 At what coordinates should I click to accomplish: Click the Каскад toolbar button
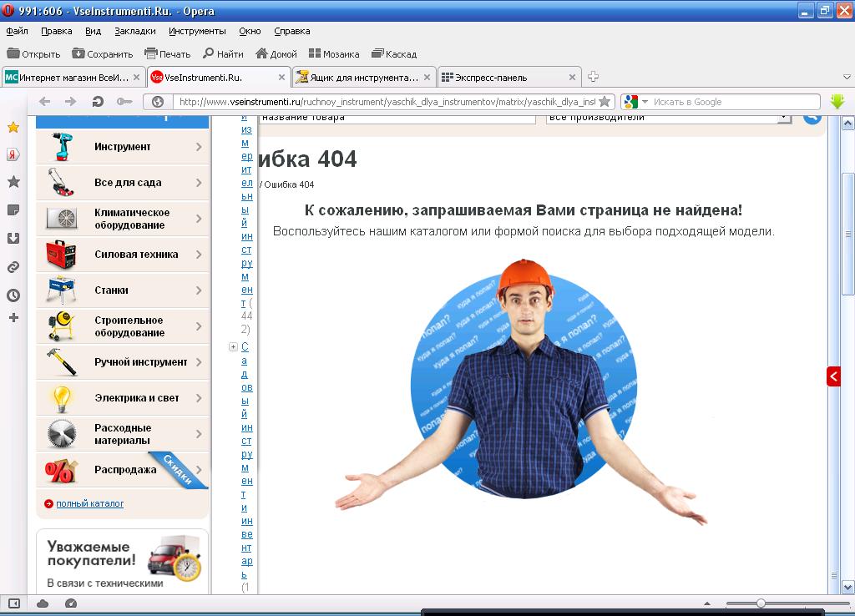point(394,54)
